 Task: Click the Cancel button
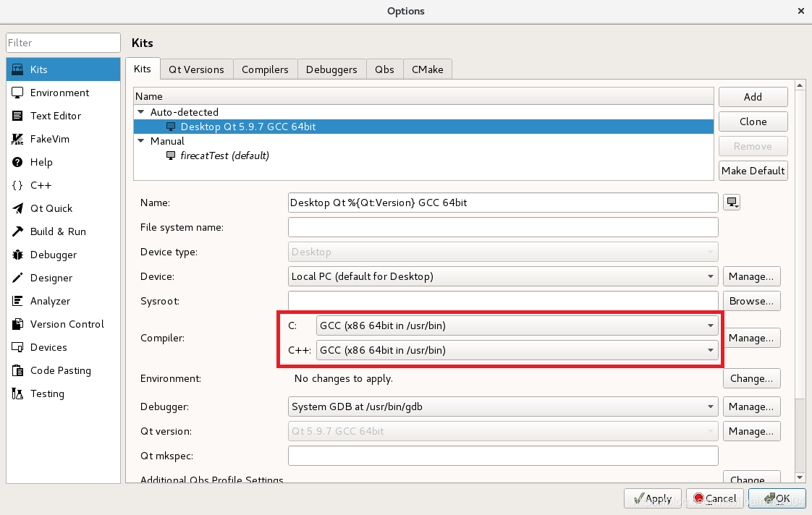pos(714,498)
